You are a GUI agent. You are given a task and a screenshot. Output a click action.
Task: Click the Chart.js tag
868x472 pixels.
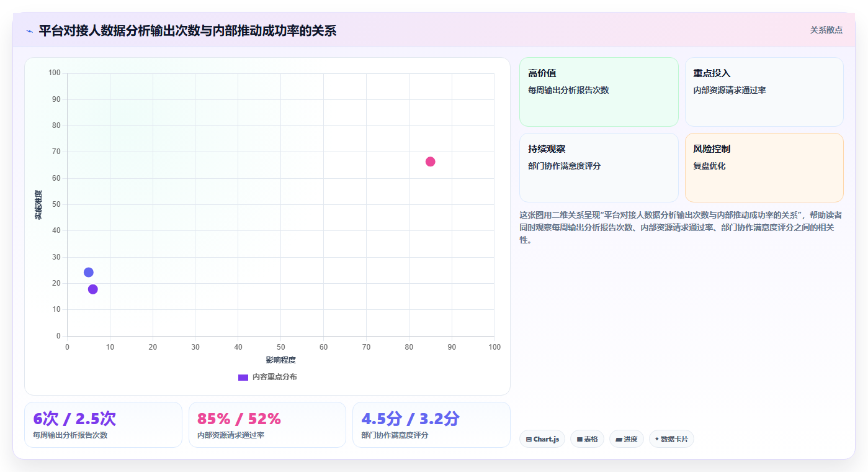[x=542, y=439]
